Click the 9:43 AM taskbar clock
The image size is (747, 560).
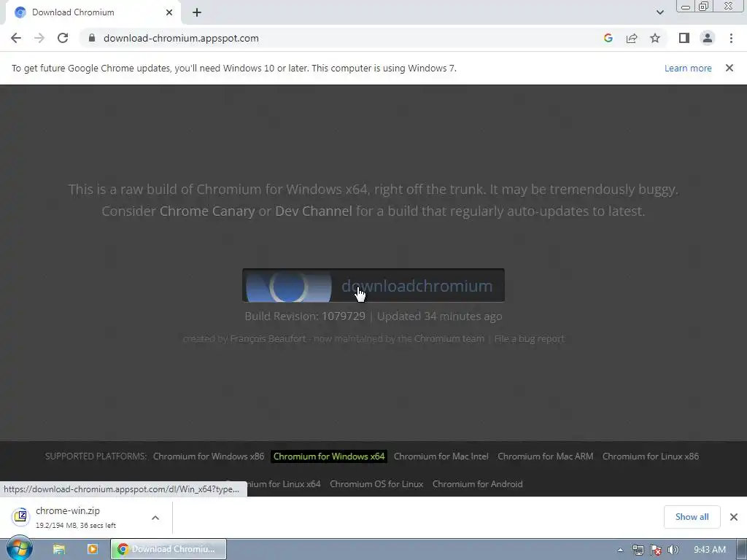[x=709, y=550]
